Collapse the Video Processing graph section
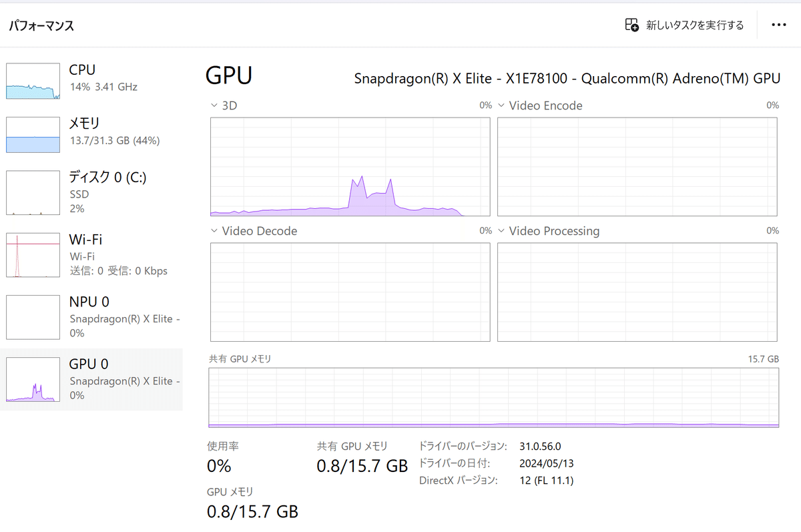 click(502, 230)
